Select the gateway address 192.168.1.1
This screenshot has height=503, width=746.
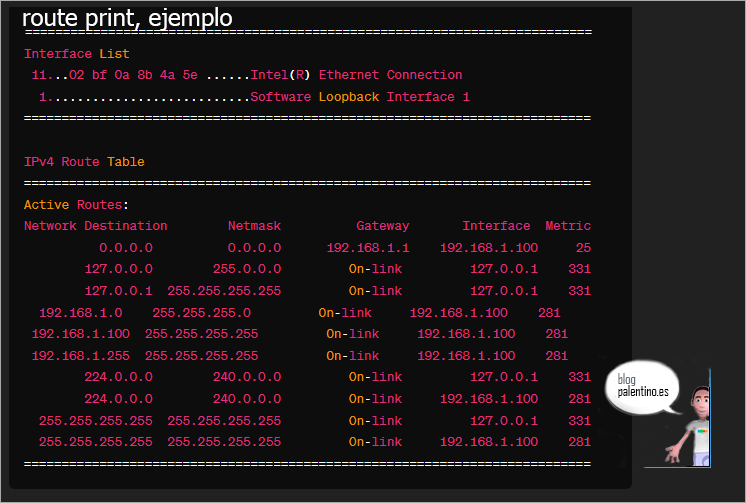coord(368,247)
